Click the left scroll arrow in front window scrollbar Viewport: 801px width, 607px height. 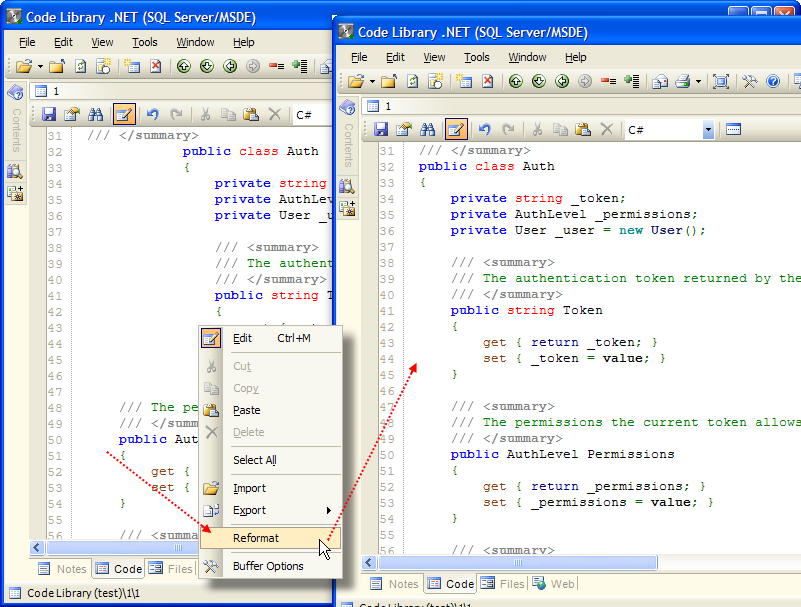tap(369, 563)
